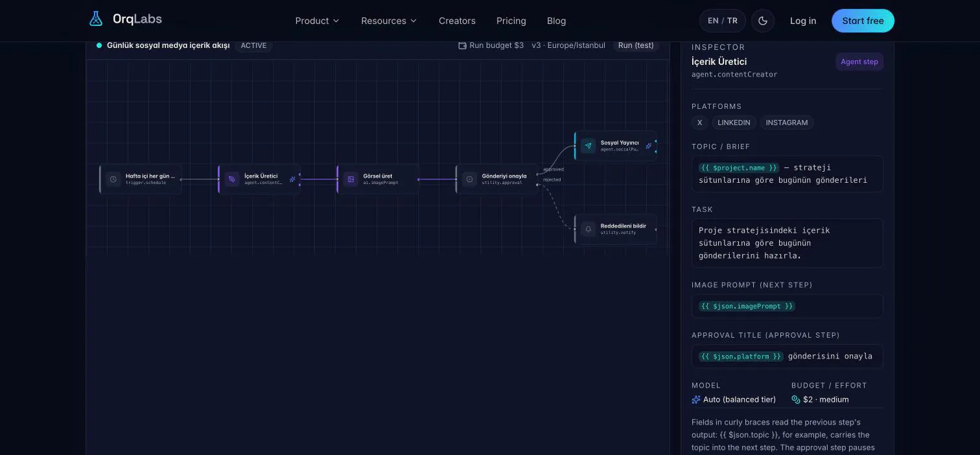Click the ACTIVE status badge
Viewport: 980px width, 455px height.
coord(253,45)
